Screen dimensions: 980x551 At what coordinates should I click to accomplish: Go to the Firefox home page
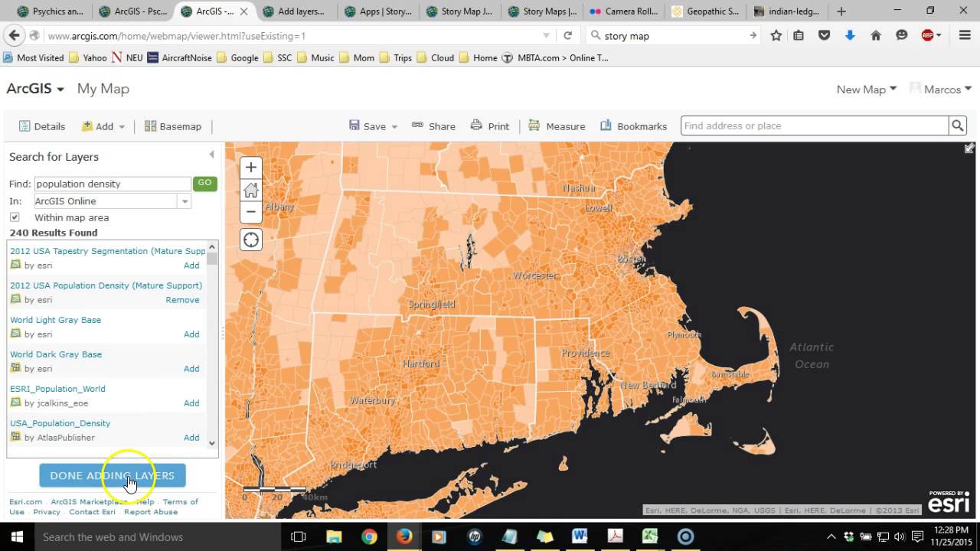click(876, 35)
